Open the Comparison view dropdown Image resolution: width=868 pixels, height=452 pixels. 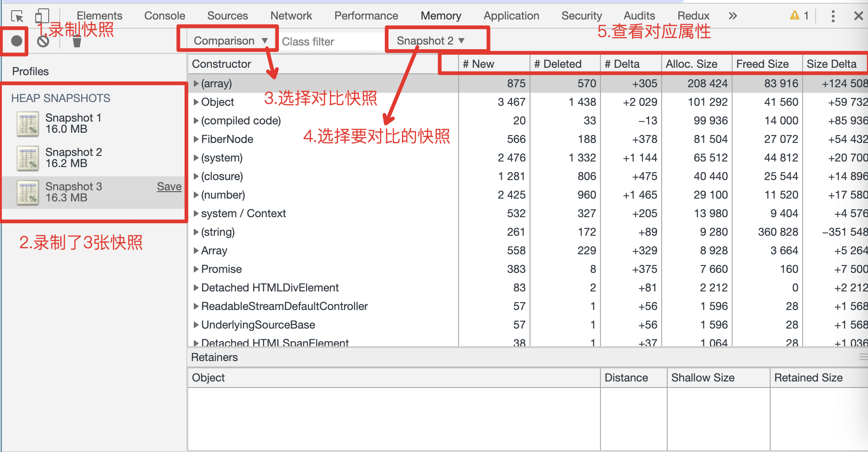tap(230, 41)
